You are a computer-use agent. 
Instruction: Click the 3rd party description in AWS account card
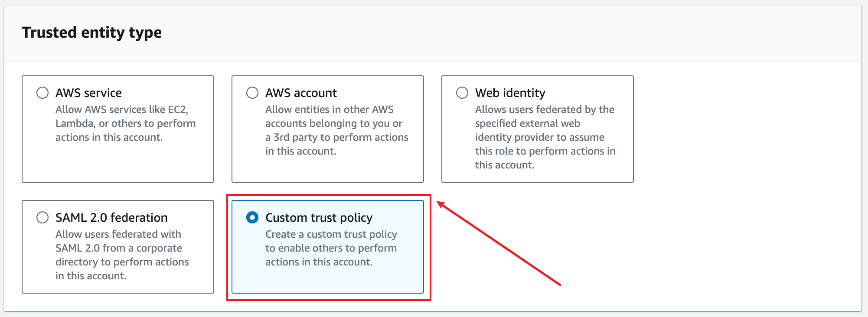pyautogui.click(x=337, y=130)
